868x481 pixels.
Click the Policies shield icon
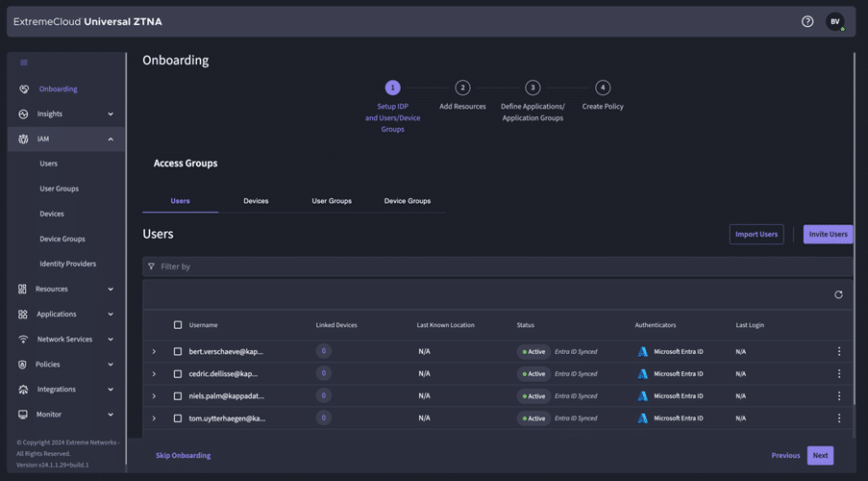24,365
